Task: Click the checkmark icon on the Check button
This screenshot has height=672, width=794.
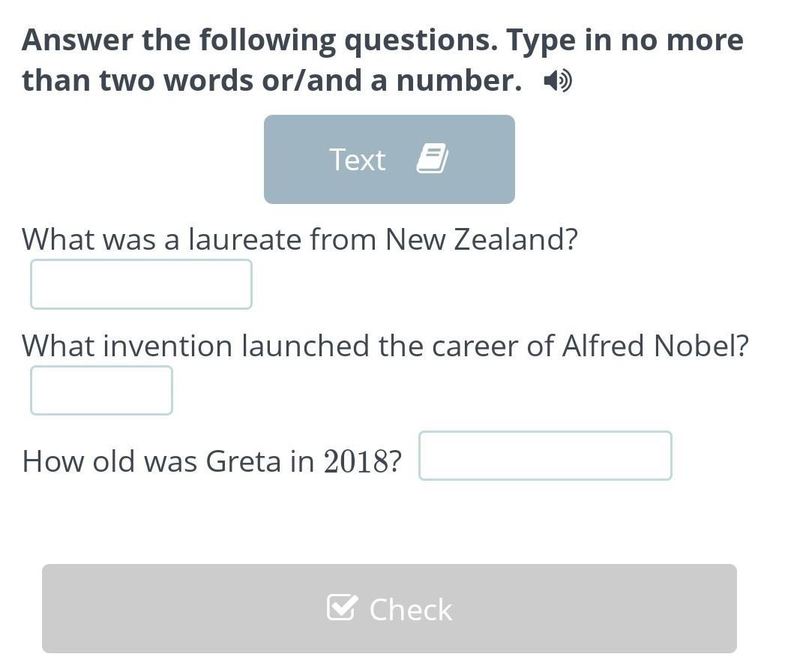Action: coord(341,608)
